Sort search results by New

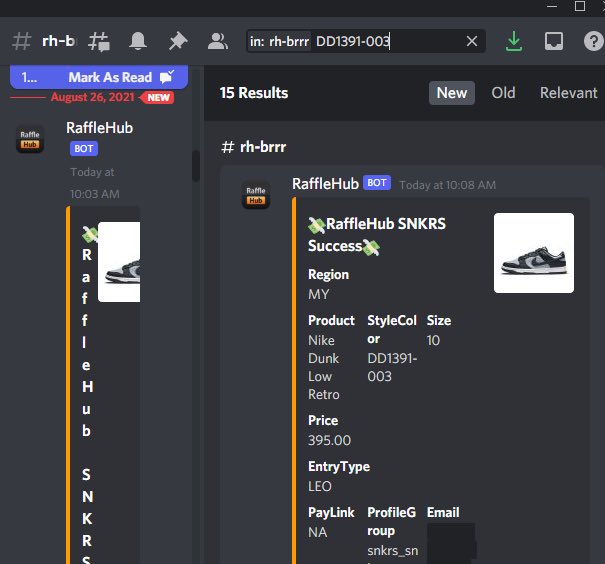452,93
